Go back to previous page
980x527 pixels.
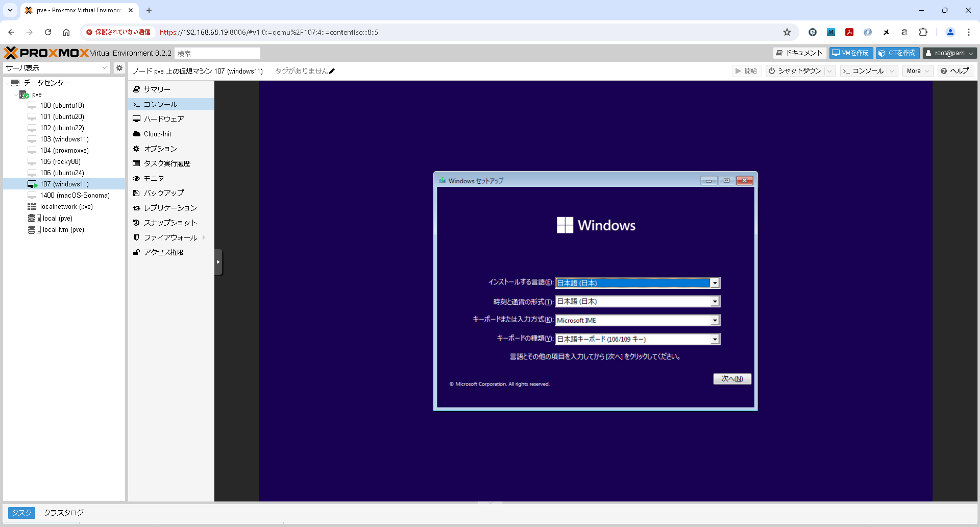point(11,32)
